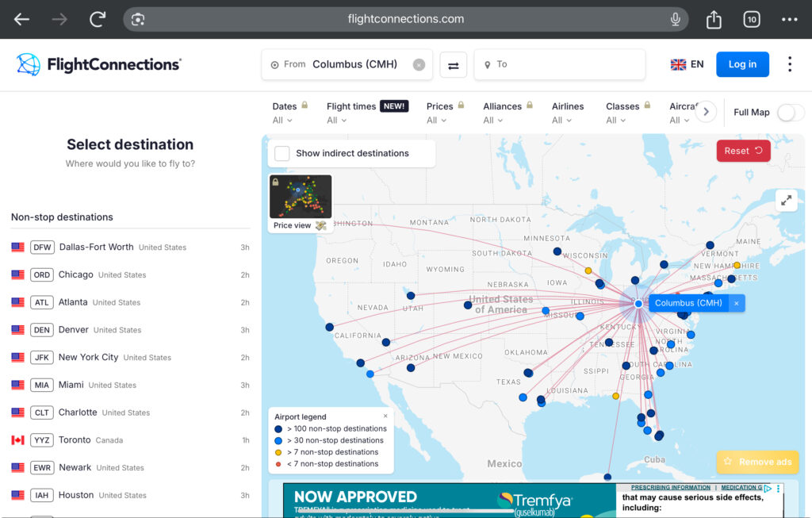Screen dimensions: 812x518
Task: Remove the Columbus (CMH) map label
Action: (x=736, y=303)
